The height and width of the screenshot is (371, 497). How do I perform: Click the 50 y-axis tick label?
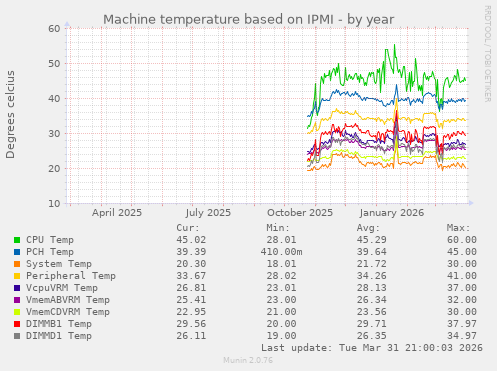[x=54, y=64]
